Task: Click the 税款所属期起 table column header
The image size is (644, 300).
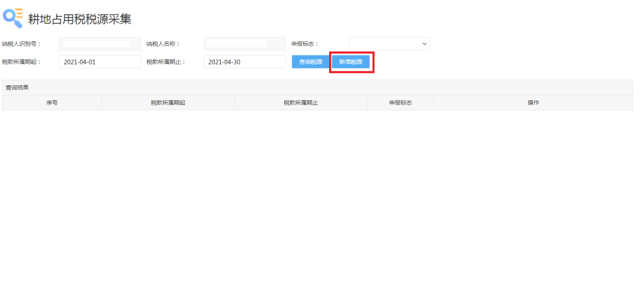Action: click(168, 103)
